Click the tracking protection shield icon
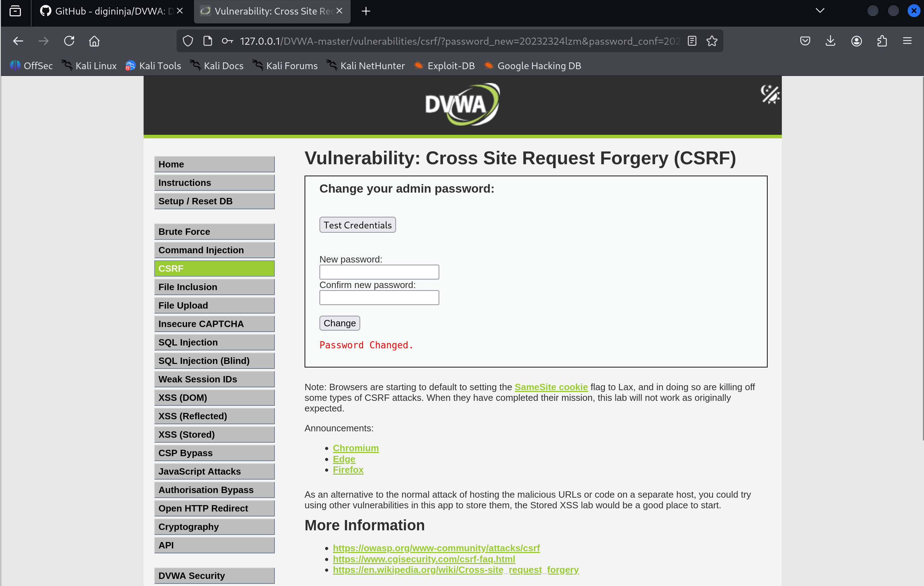Screen dimensions: 924x586 click(188, 41)
